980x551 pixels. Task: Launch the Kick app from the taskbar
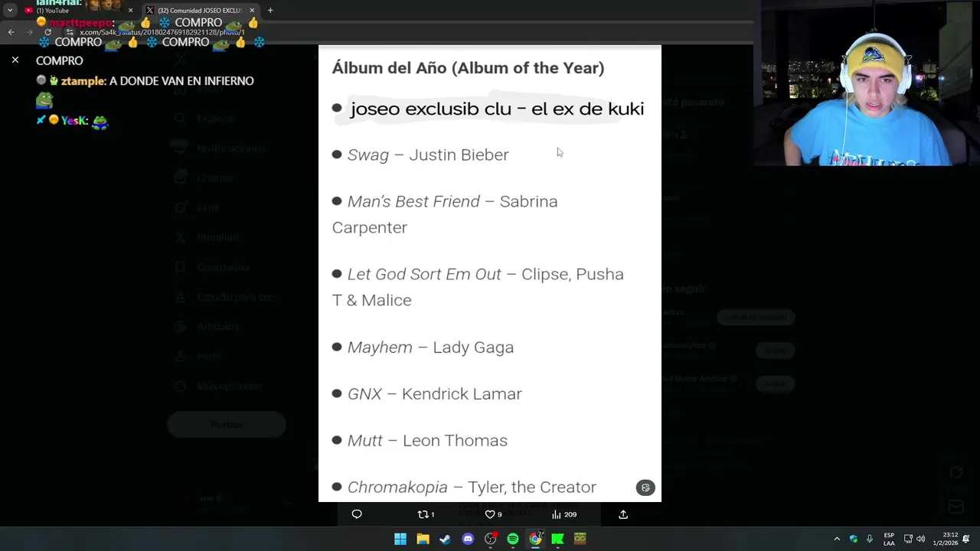pos(557,539)
